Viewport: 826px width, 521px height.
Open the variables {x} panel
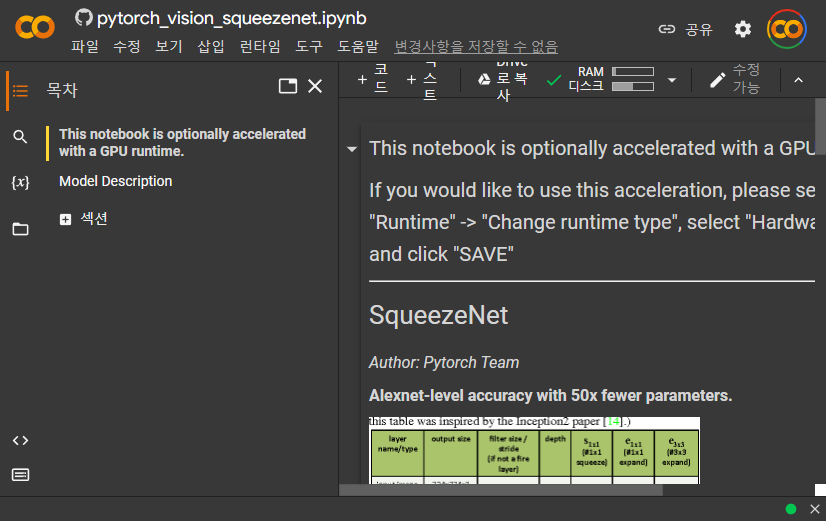[x=20, y=182]
